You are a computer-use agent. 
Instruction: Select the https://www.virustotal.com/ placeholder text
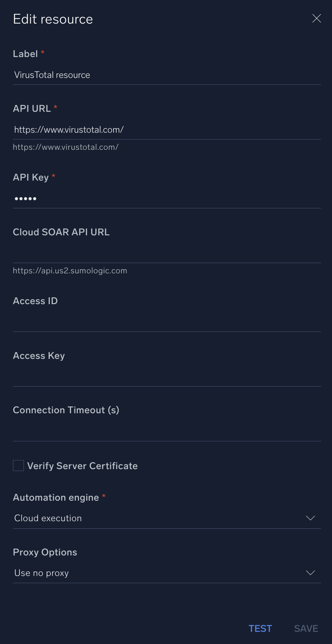[x=66, y=147]
